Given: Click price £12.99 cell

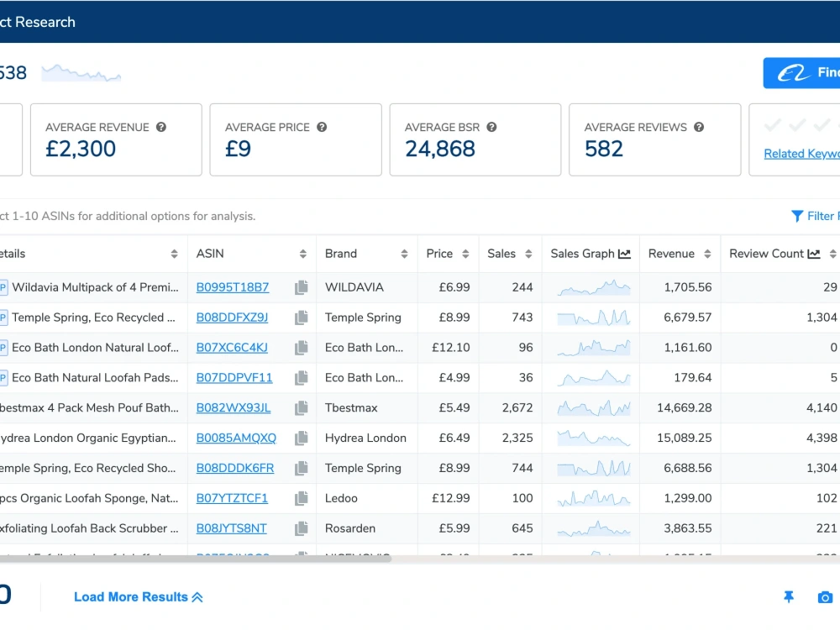Looking at the screenshot, I should click(x=451, y=498).
